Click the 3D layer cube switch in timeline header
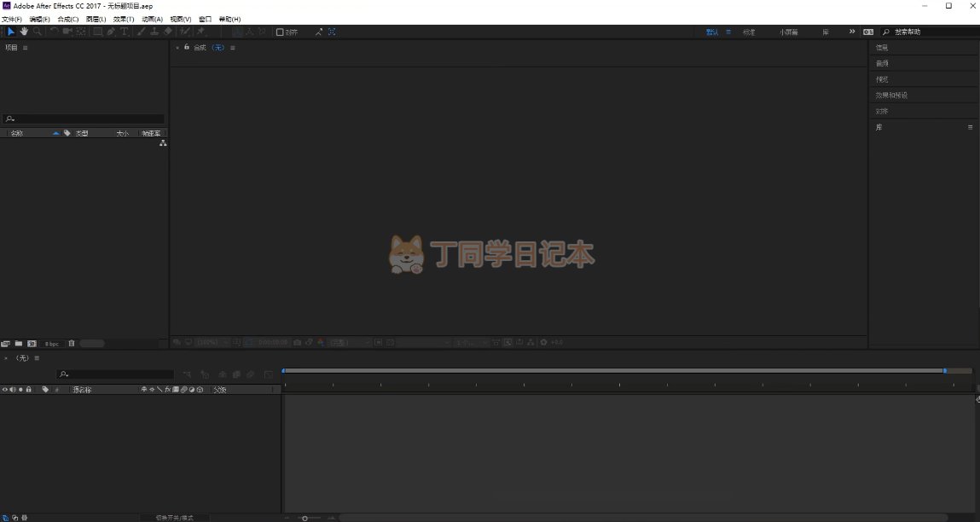This screenshot has width=980, height=522. click(200, 390)
